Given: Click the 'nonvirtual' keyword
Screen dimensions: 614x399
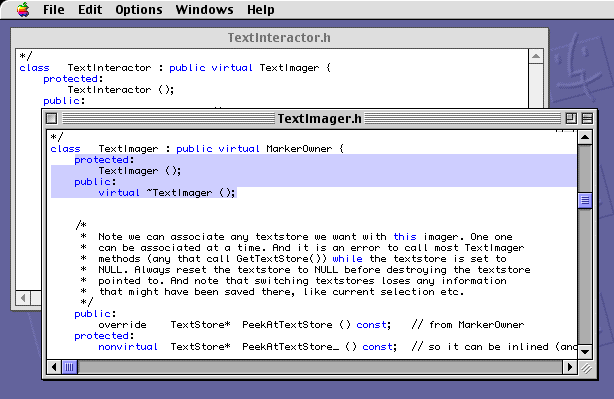Looking at the screenshot, I should [x=128, y=347].
